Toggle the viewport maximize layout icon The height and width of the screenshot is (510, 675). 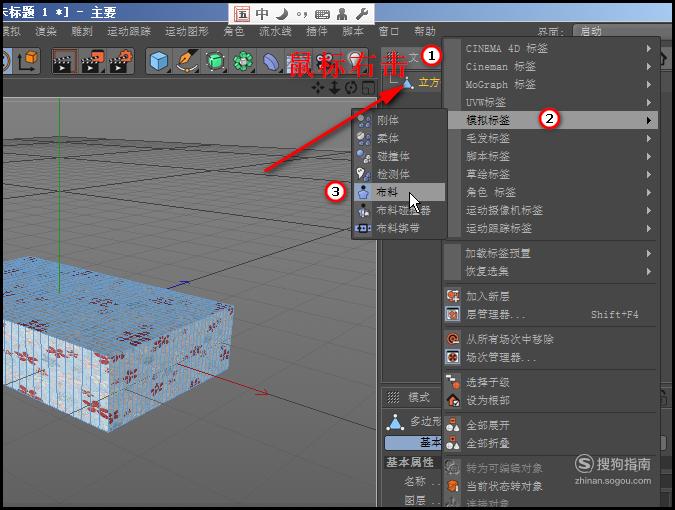tap(368, 87)
